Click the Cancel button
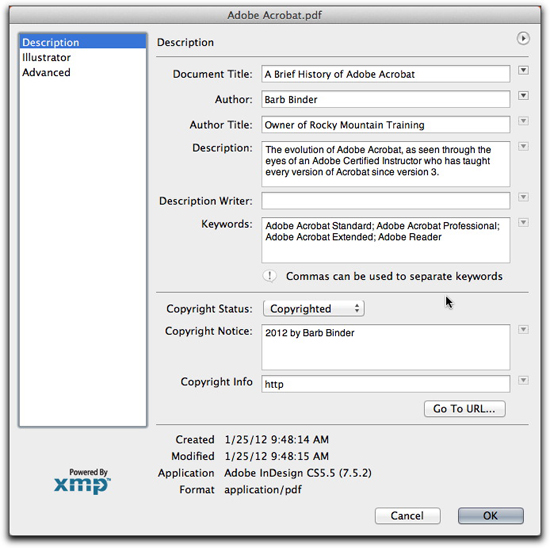The width and height of the screenshot is (550, 548). point(407,516)
